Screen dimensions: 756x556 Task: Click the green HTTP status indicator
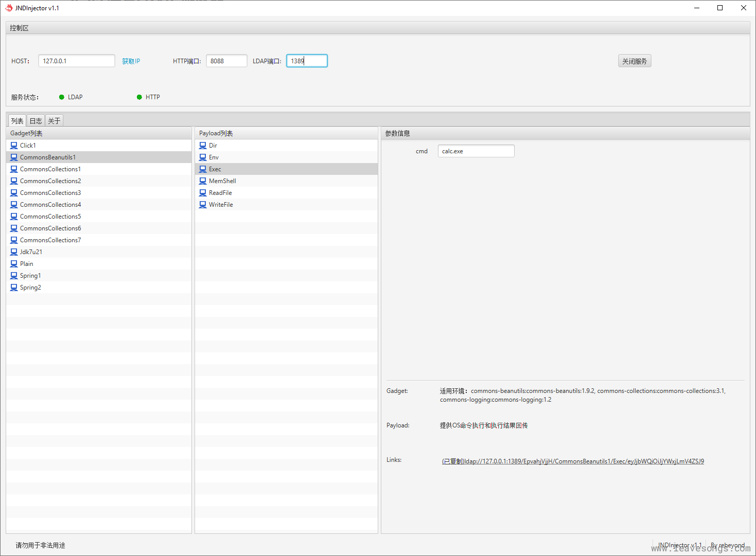pos(139,97)
